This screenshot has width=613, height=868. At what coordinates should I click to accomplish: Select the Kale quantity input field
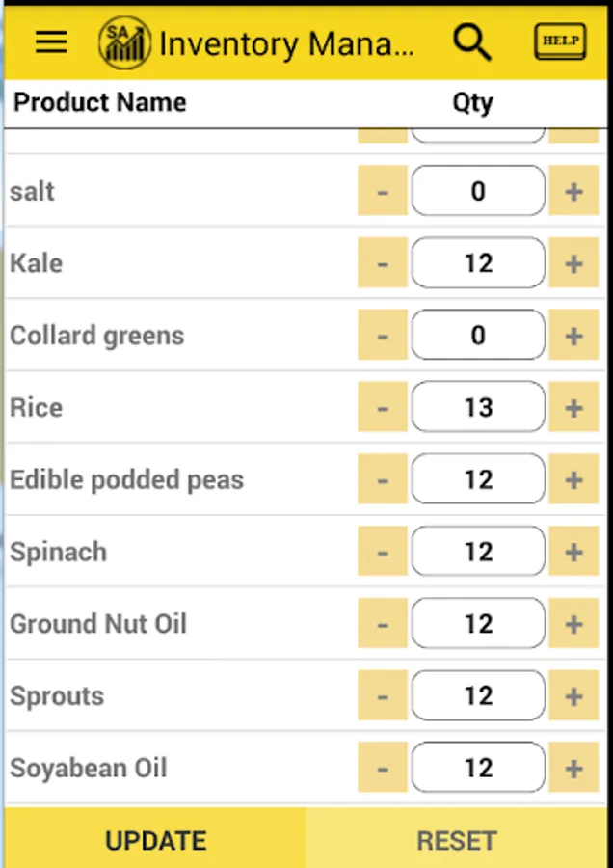[x=478, y=263]
